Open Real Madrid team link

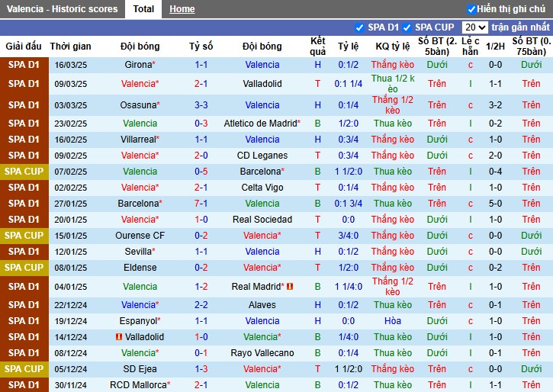(258, 287)
